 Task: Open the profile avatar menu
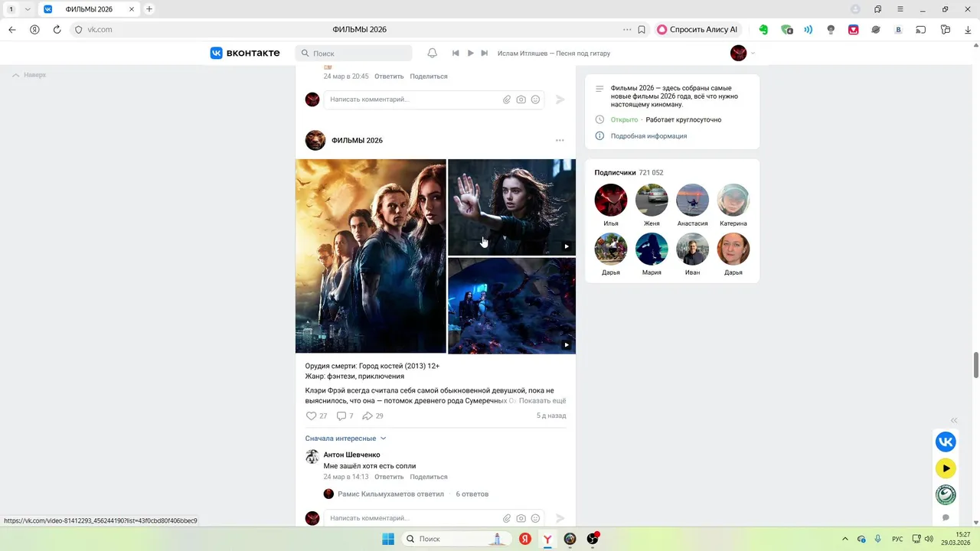(743, 53)
